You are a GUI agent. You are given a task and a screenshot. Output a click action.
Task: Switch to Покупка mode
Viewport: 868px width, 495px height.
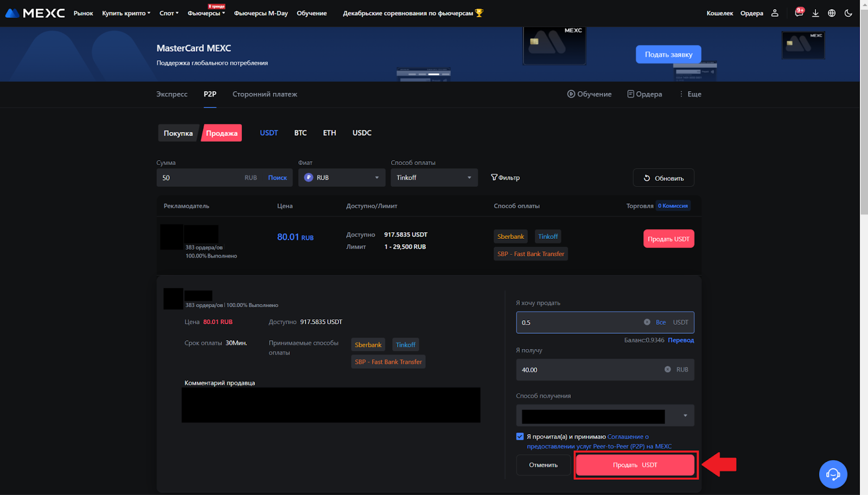(178, 133)
